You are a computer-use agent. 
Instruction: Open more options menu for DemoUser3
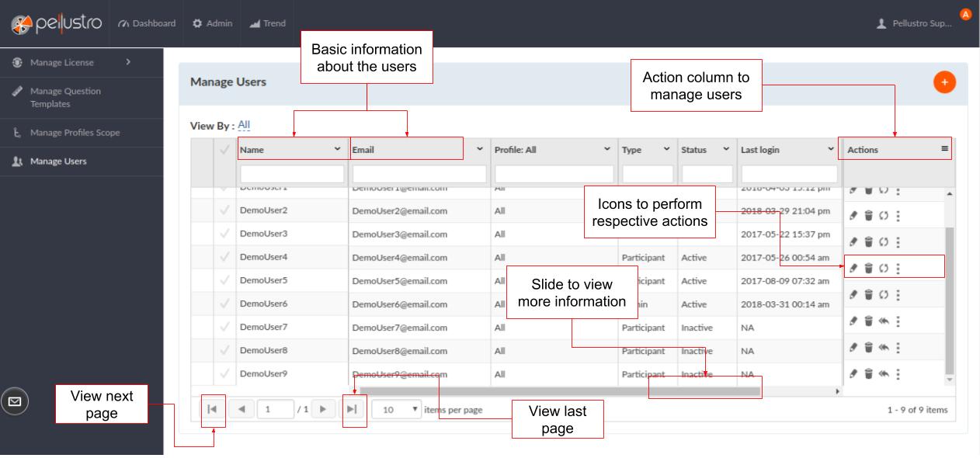point(898,242)
